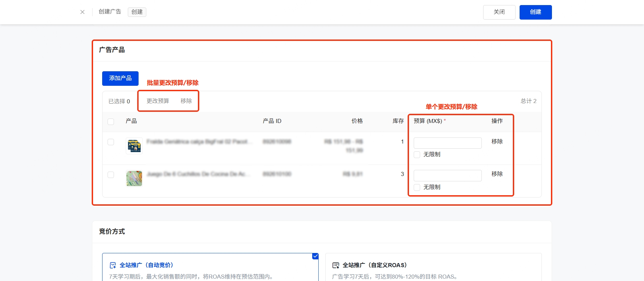Click the budget input of first product
Image resolution: width=644 pixels, height=281 pixels.
[447, 143]
